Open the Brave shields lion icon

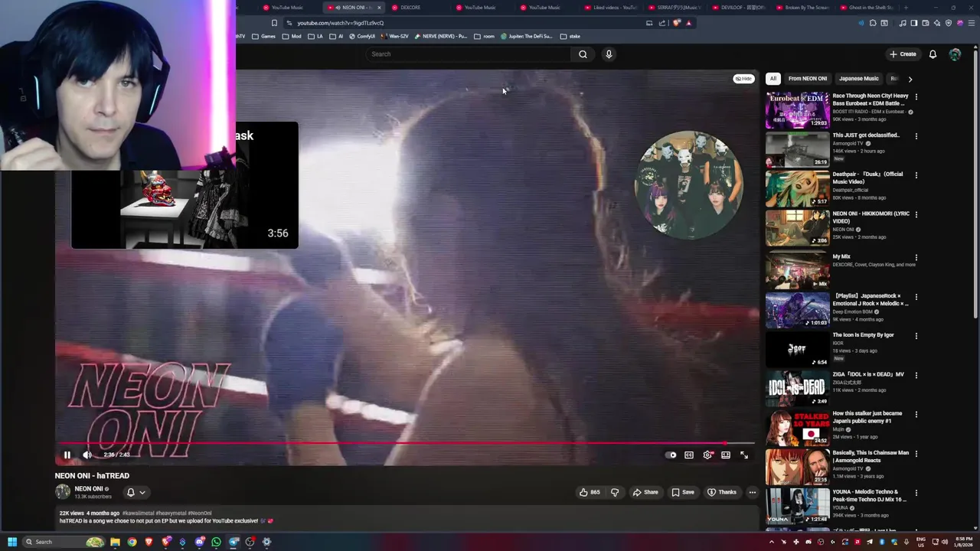click(x=677, y=23)
